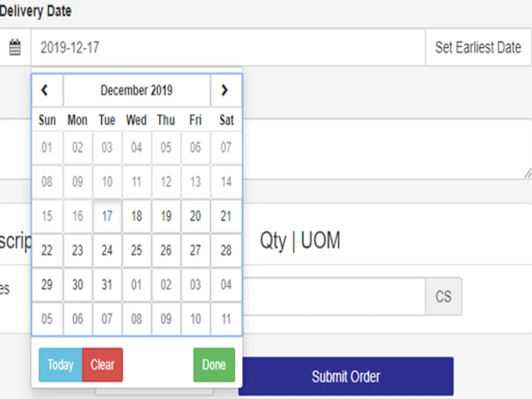
Task: Select Friday December 20
Action: click(x=196, y=216)
